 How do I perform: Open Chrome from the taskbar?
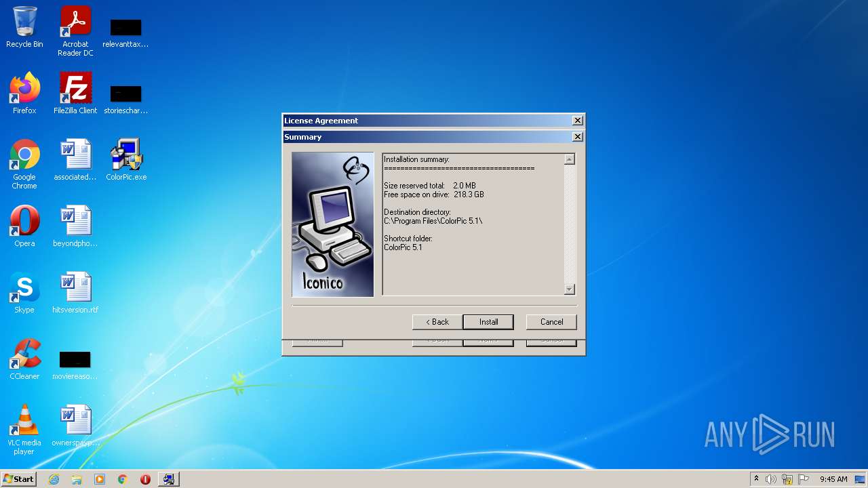pos(123,479)
